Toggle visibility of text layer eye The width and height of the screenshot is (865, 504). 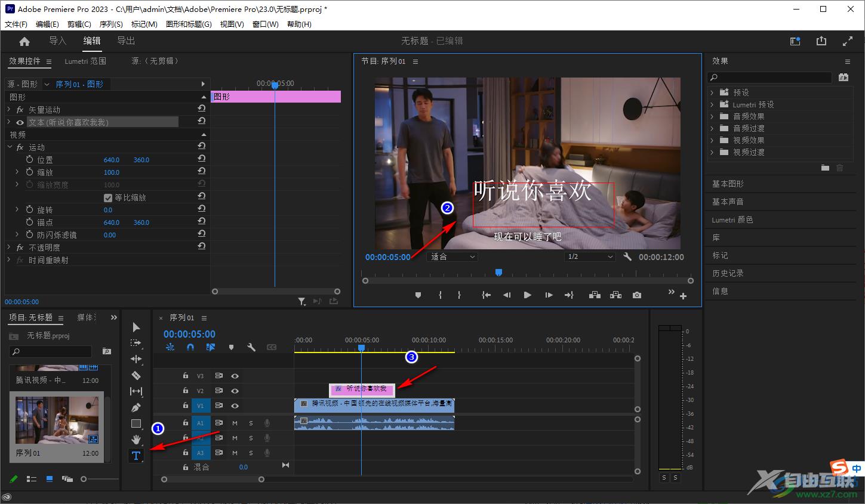point(20,122)
